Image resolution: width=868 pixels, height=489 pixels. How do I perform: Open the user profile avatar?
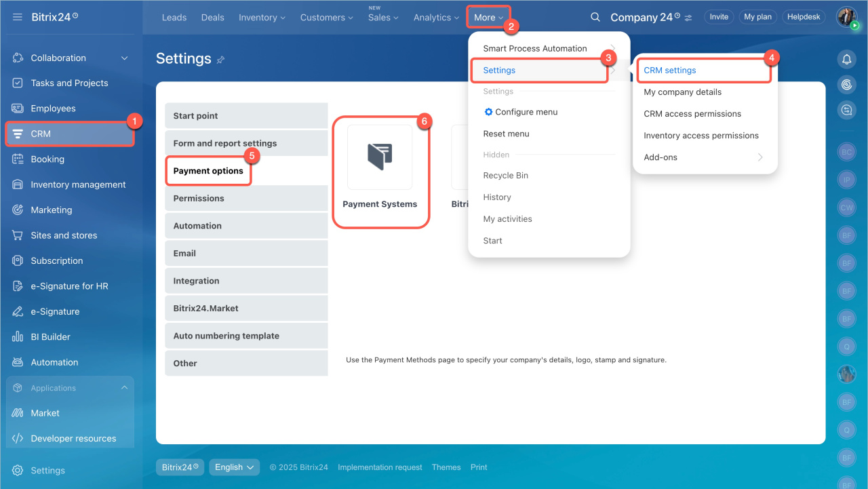846,17
